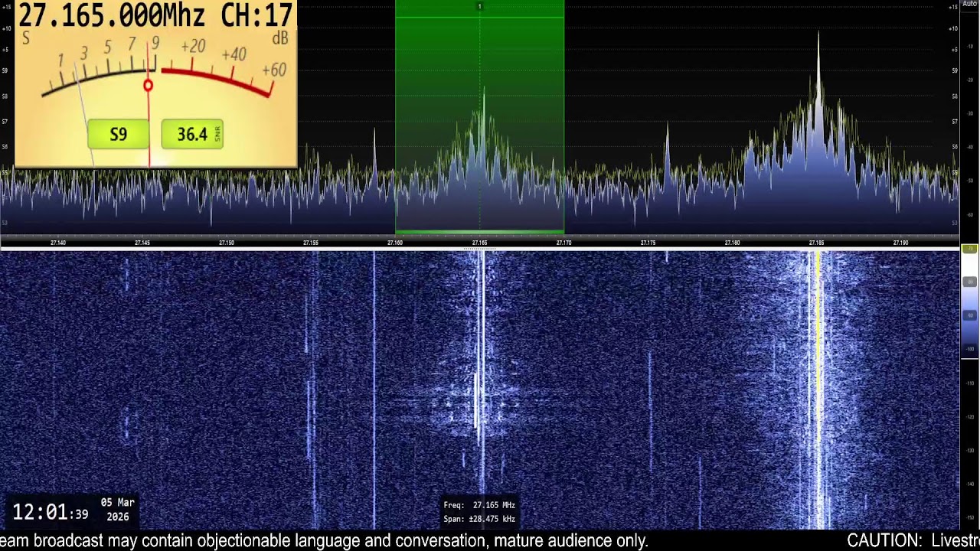Click the 27.190 frequency axis label
Screen dimensions: 980x551
point(900,243)
